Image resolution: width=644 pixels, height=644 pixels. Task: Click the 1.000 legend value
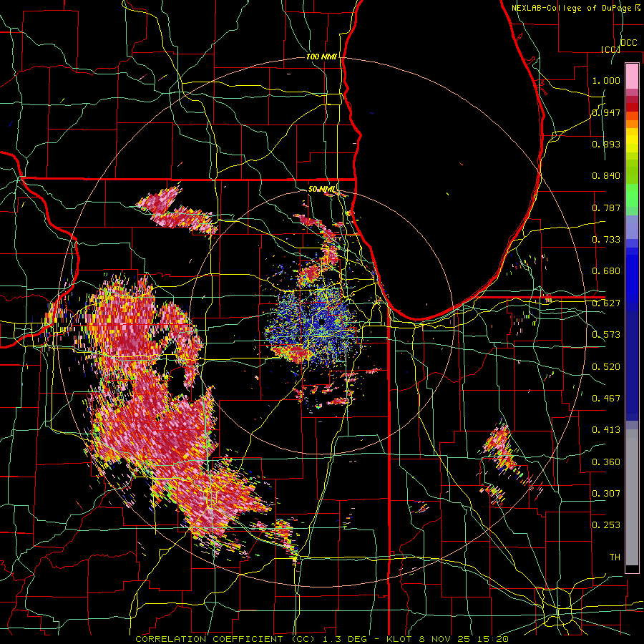tap(606, 80)
